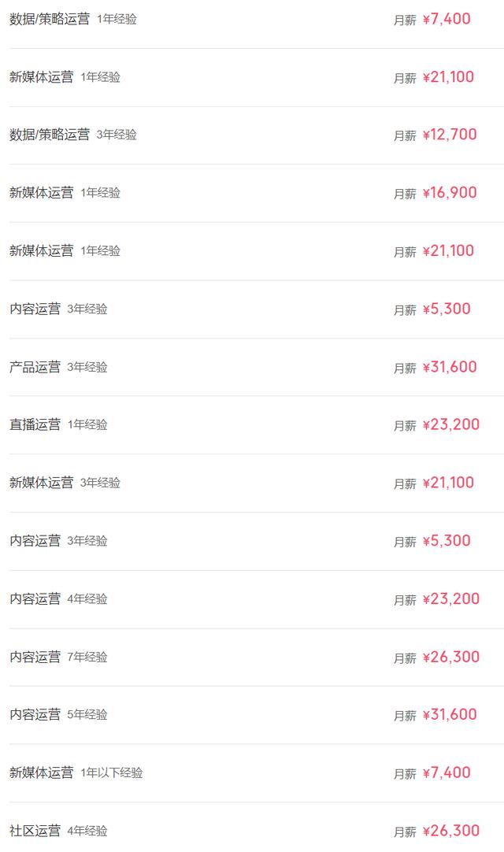Click the 内容运营 5年经验 job title
Screen dimensions: 504x852
(35, 715)
